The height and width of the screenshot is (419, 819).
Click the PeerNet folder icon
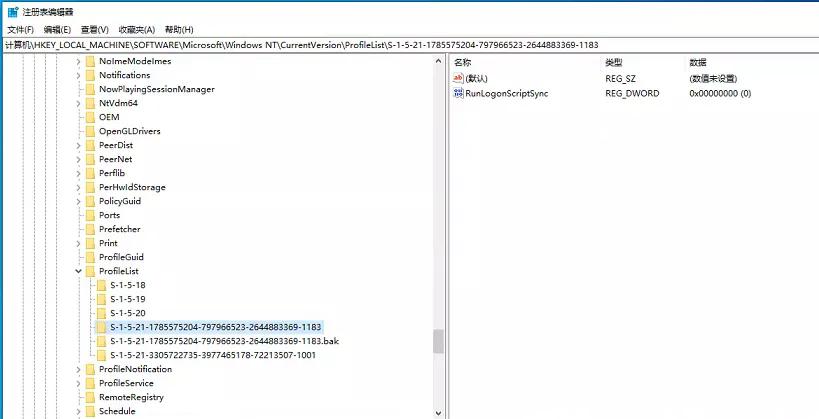coord(90,159)
